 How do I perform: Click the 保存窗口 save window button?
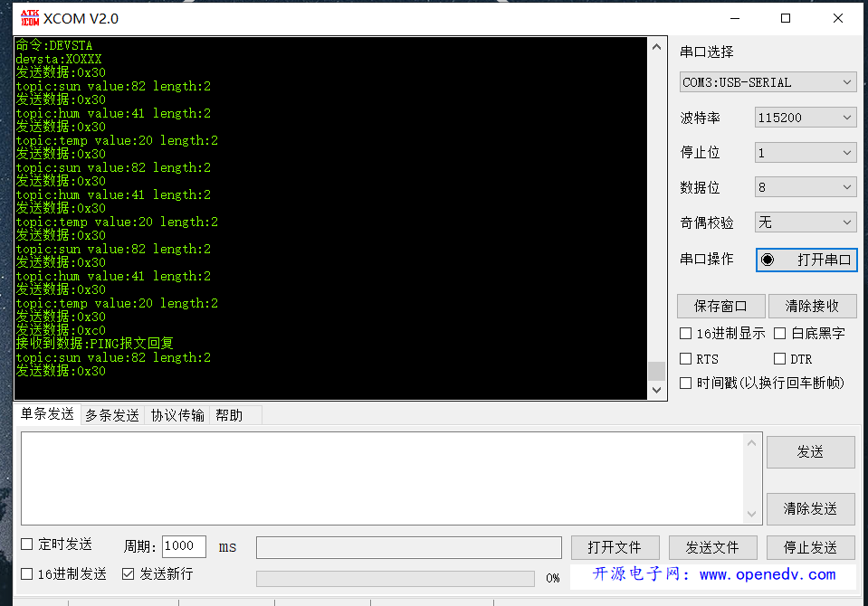[720, 305]
